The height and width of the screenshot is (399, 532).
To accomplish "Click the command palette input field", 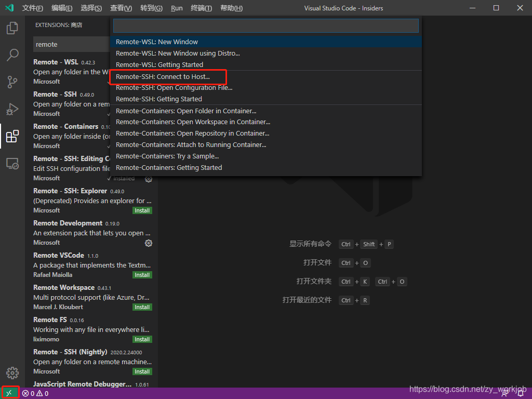I will pyautogui.click(x=265, y=26).
